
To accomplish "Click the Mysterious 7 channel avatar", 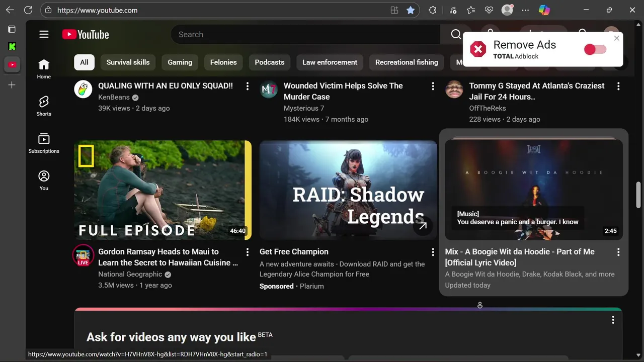I will coord(269,89).
